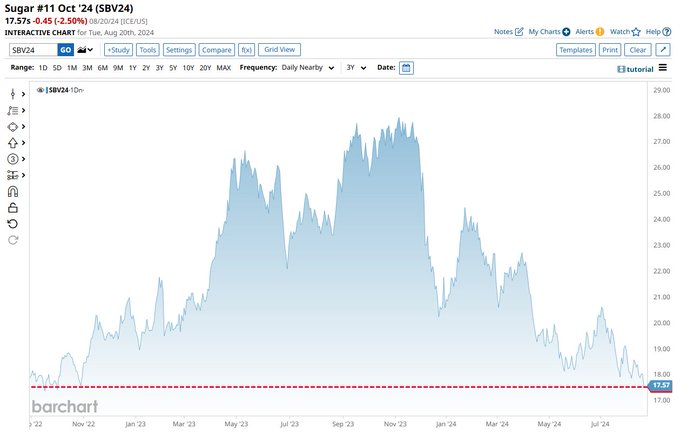Open the Templates menu
This screenshot has width=680, height=436.
575,50
